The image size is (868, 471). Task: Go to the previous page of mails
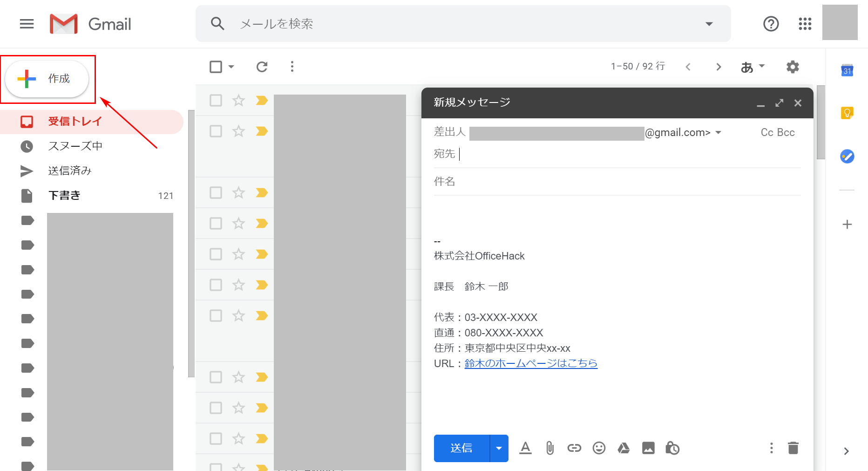point(688,67)
